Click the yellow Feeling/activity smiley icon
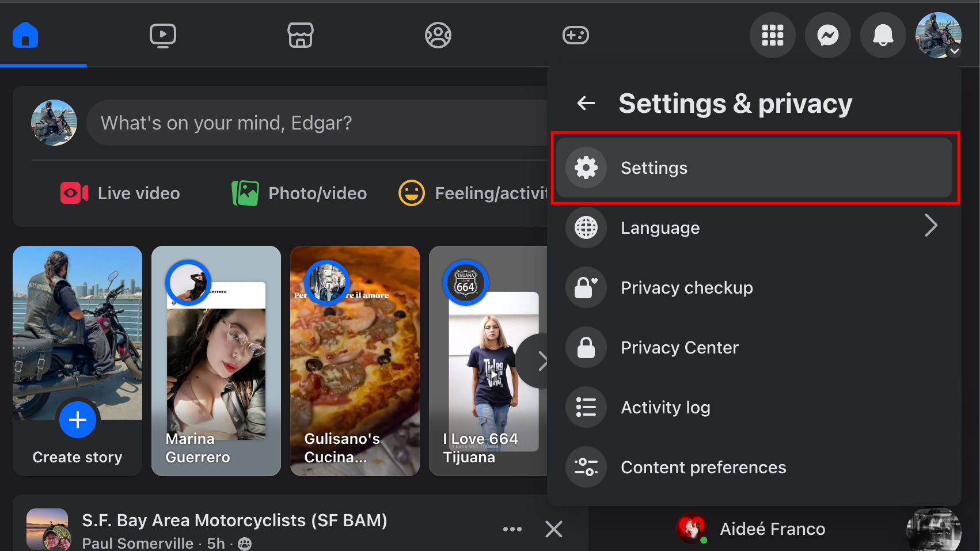Viewport: 980px width, 551px height. [x=412, y=193]
